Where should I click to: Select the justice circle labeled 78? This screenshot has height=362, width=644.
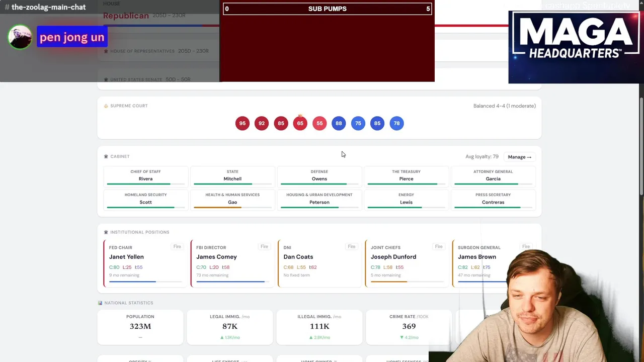396,123
